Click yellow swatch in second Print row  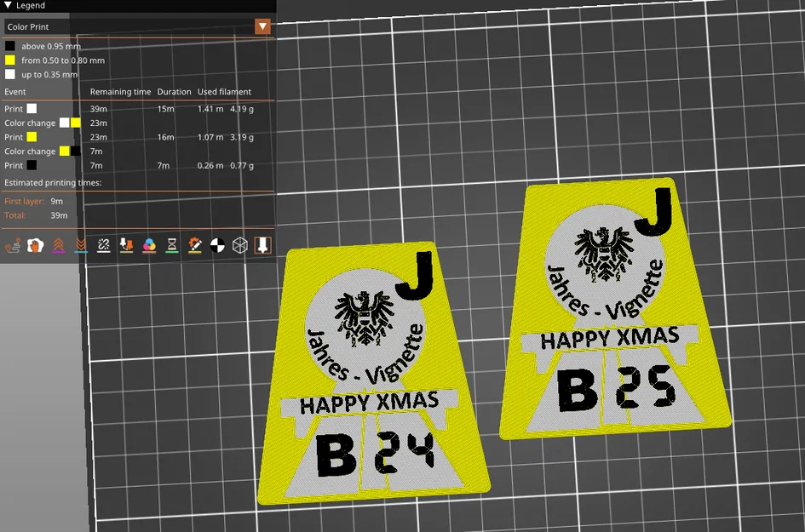32,137
